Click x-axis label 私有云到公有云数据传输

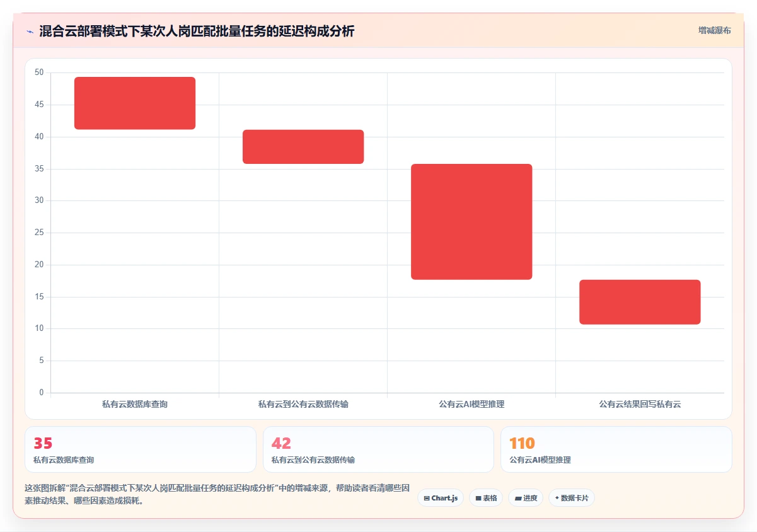[x=303, y=404]
